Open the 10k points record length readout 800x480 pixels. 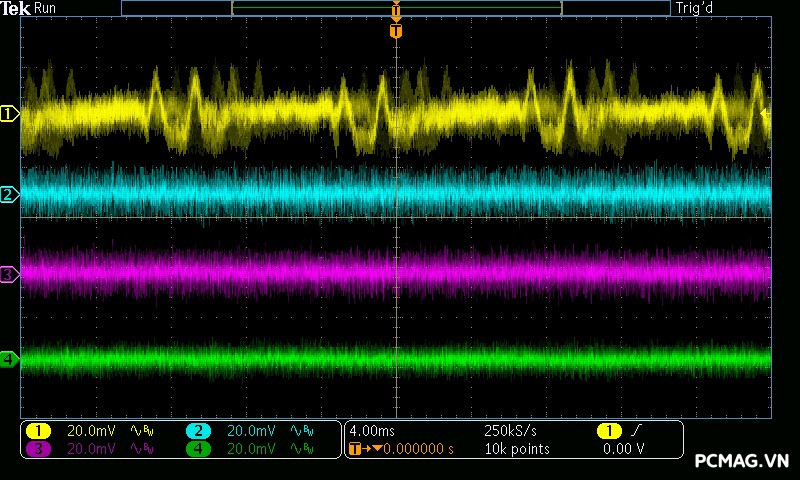[x=516, y=449]
